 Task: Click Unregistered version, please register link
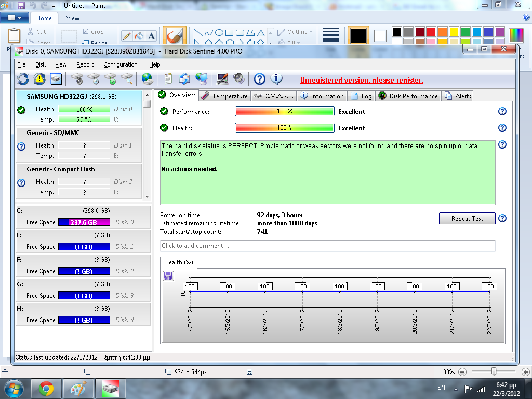tap(362, 80)
